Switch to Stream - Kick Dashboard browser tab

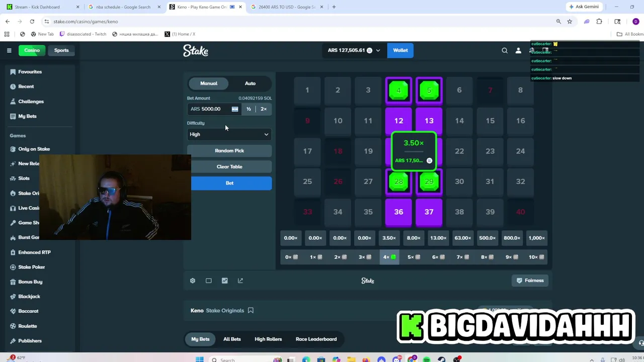(43, 7)
